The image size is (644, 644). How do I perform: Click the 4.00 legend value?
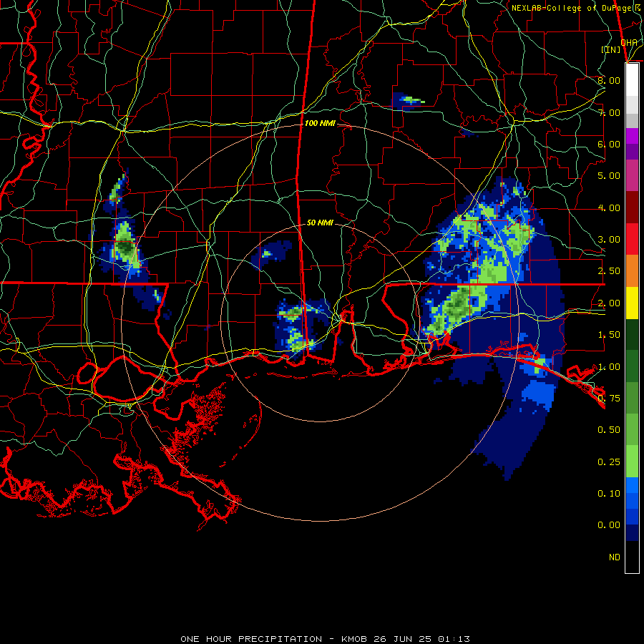(x=609, y=208)
